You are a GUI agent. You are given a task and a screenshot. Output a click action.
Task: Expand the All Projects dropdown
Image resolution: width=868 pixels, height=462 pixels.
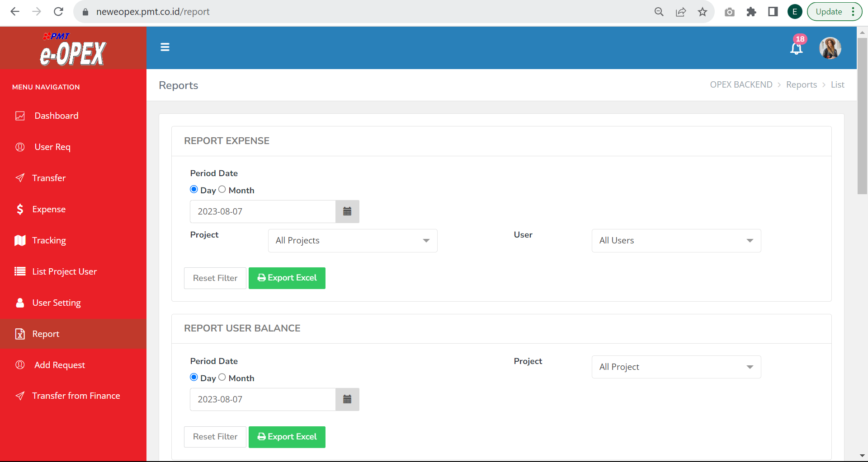353,241
